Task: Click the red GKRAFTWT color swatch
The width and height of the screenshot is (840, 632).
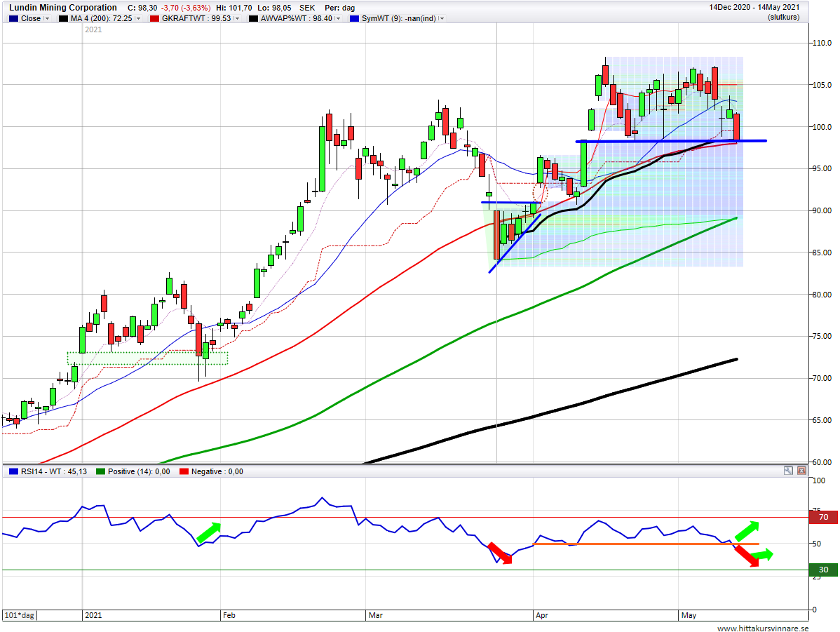Action: click(155, 19)
